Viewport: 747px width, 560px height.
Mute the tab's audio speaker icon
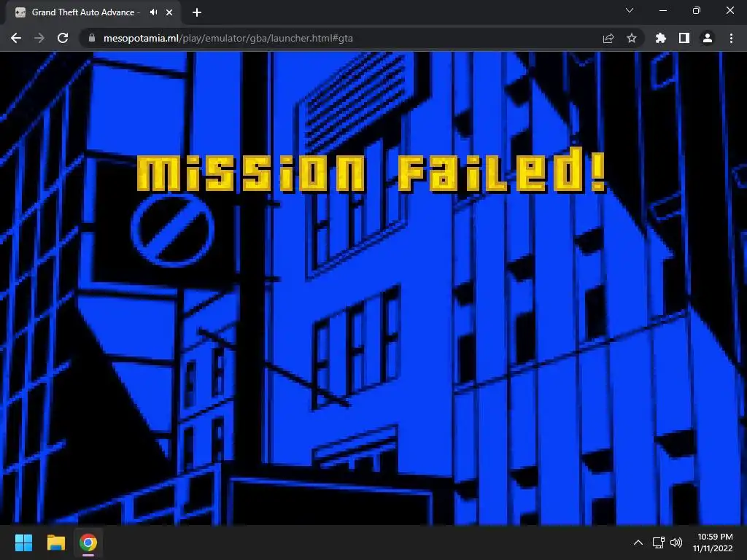tap(153, 12)
